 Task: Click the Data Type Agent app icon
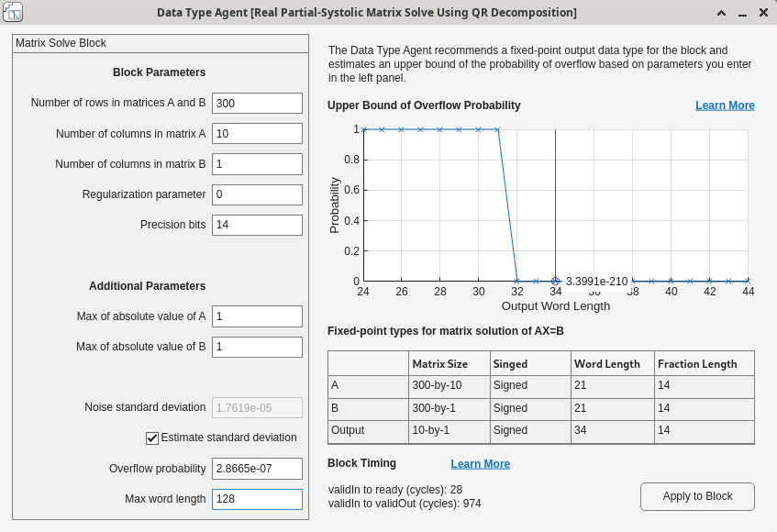(x=13, y=13)
